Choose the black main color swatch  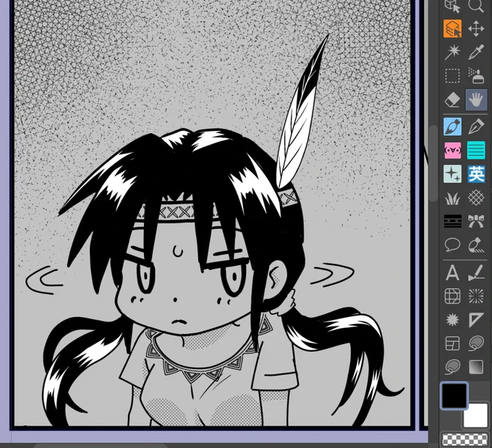click(x=454, y=396)
